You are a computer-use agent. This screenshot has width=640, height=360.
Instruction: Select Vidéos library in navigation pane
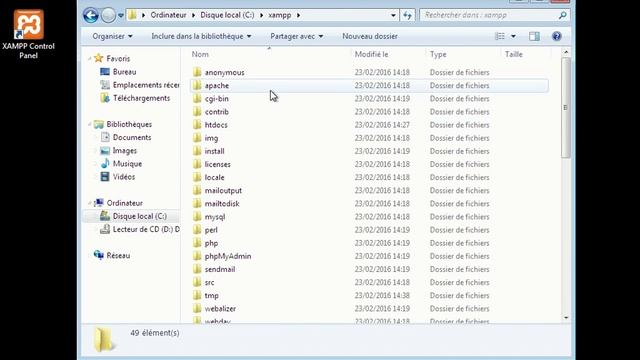(x=124, y=177)
